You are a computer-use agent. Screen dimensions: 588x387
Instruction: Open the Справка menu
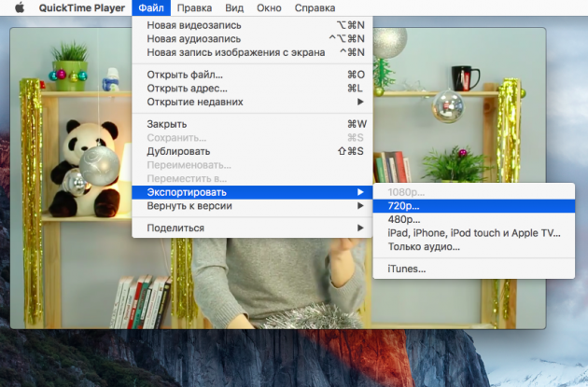pos(315,7)
